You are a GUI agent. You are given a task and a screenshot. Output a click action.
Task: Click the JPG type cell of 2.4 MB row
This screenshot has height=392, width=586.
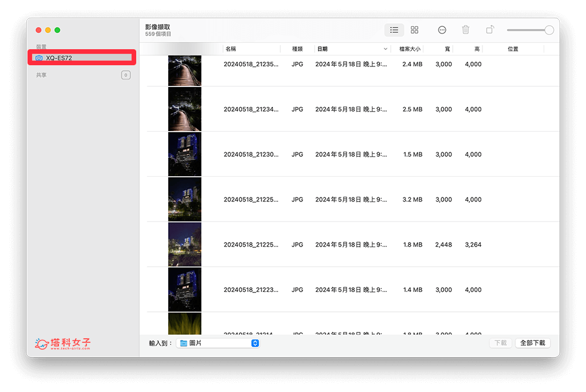(297, 64)
